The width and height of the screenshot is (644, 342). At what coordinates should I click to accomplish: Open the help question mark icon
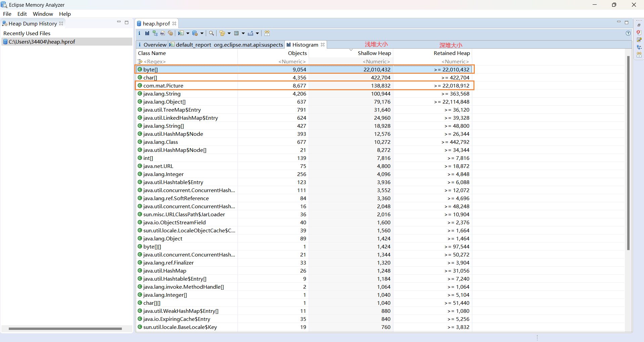(628, 33)
